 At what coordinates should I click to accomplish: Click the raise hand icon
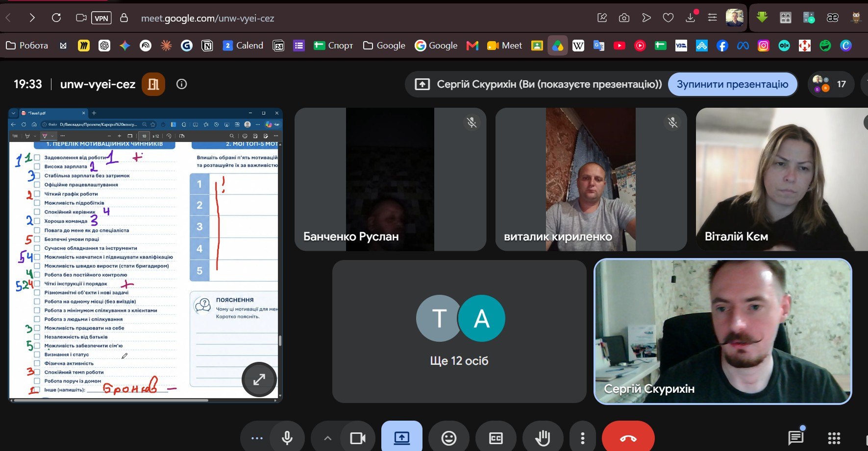(x=543, y=437)
